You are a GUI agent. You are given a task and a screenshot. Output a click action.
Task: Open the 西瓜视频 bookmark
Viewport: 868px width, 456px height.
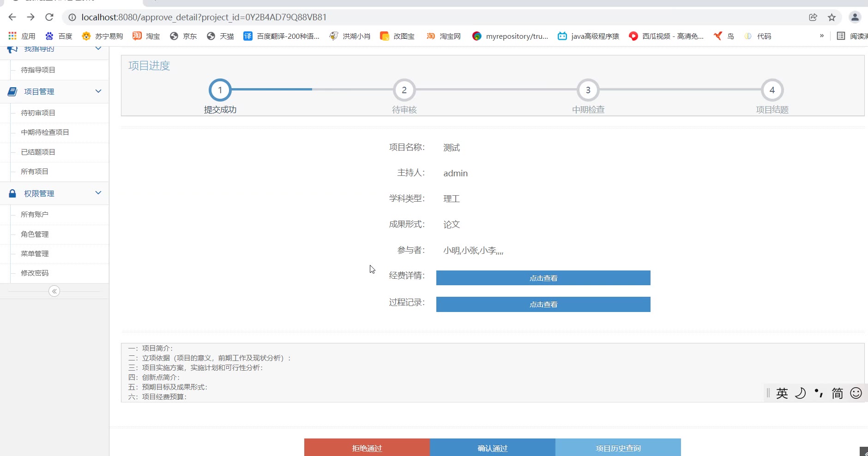pos(666,36)
